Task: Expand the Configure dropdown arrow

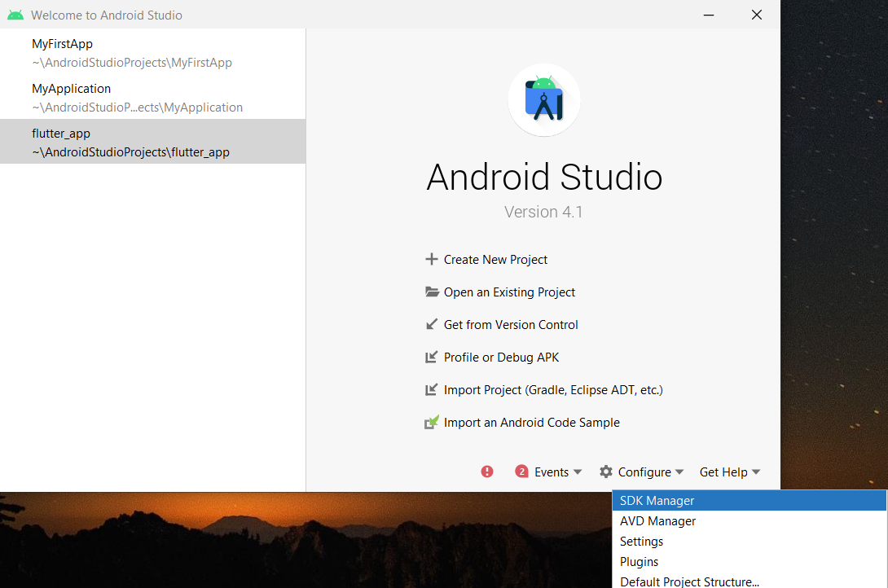Action: pos(679,472)
